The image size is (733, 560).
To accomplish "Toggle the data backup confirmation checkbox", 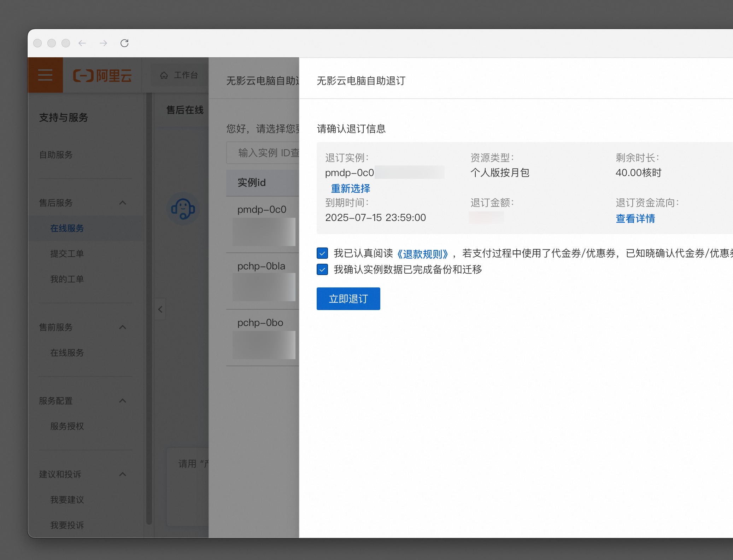I will [x=322, y=269].
